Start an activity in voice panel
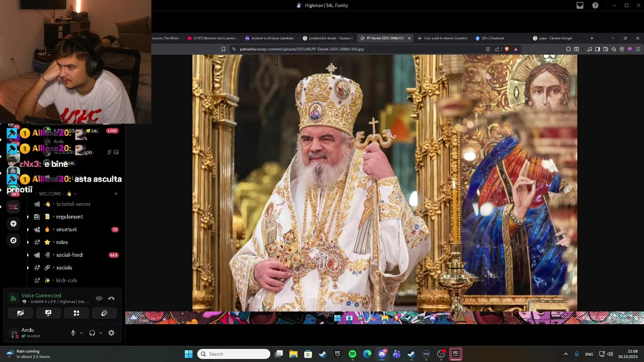Screen dimensions: 644x362 point(76,313)
